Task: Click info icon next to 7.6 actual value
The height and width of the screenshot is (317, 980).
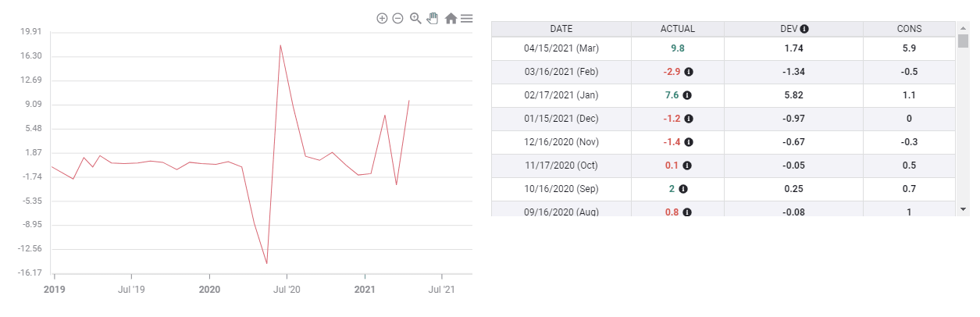Action: tap(687, 95)
